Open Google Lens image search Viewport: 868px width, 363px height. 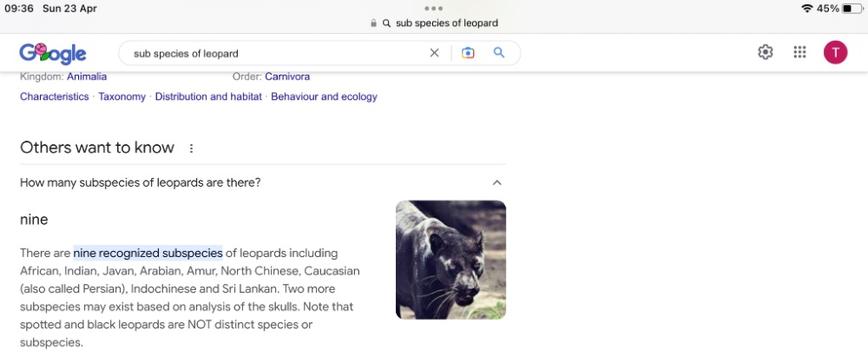(468, 53)
